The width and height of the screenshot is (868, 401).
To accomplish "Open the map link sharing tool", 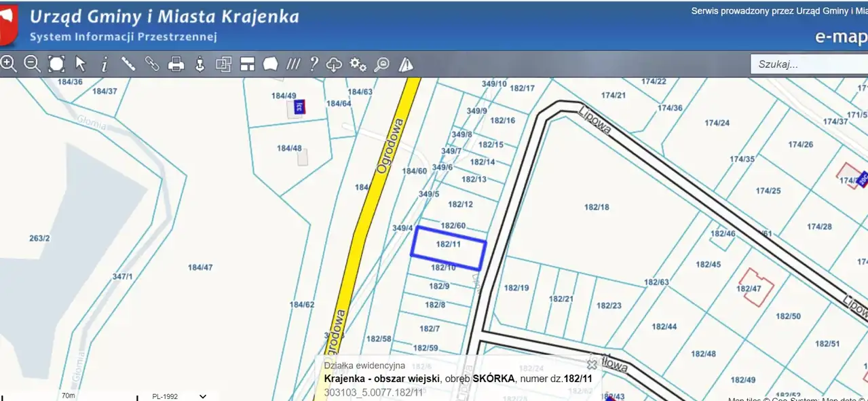I will 152,64.
